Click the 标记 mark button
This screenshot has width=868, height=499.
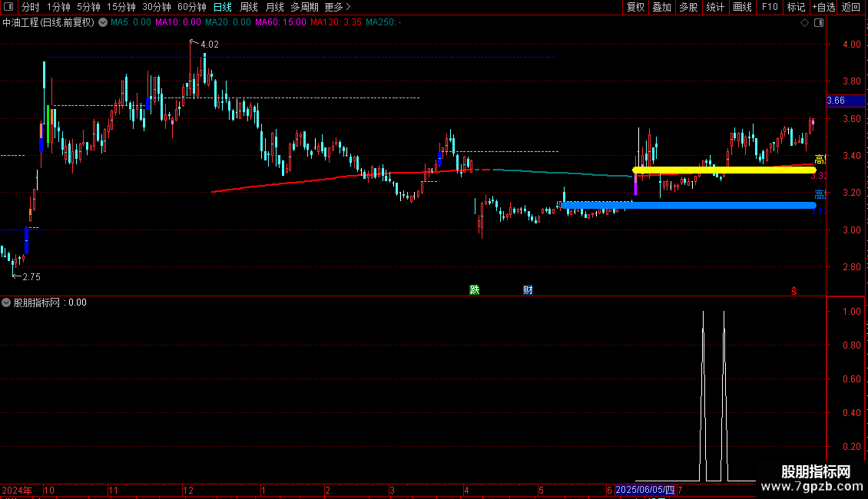[796, 7]
